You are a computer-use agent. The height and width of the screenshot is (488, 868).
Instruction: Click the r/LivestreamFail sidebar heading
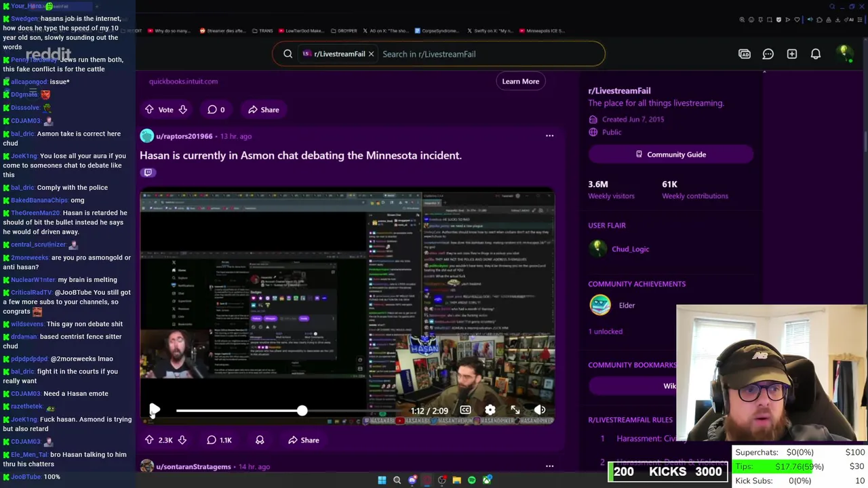[619, 90]
